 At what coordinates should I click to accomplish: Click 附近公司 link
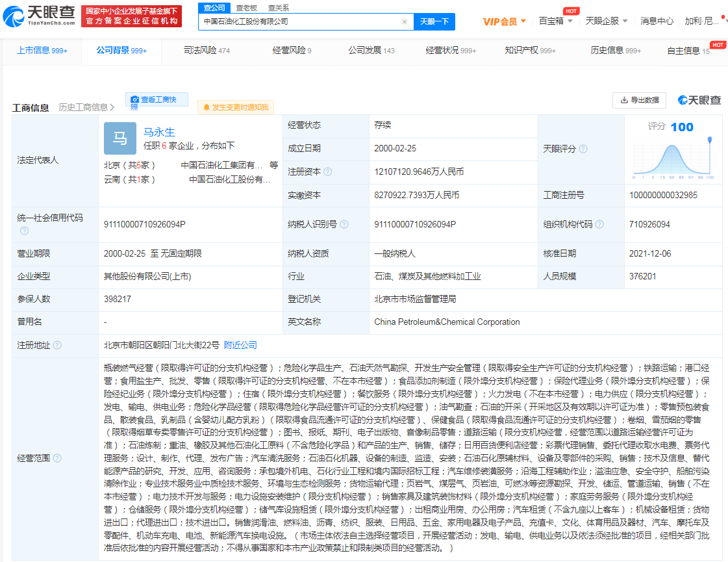pos(240,345)
